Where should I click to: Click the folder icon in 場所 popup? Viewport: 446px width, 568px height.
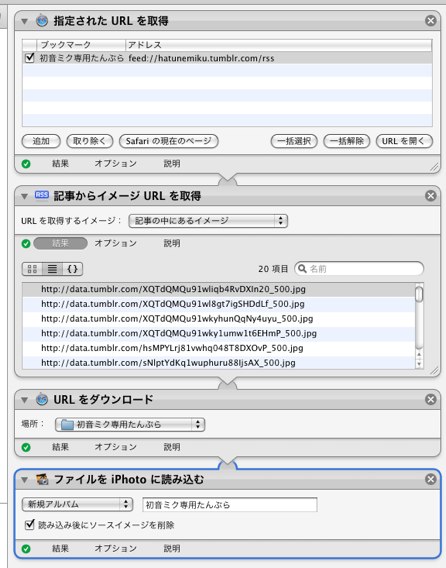point(67,425)
